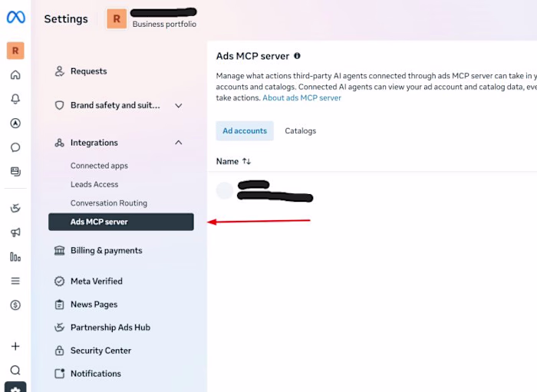This screenshot has height=392, width=537.
Task: Select the business portfolio R avatar in the header
Action: coord(117,19)
